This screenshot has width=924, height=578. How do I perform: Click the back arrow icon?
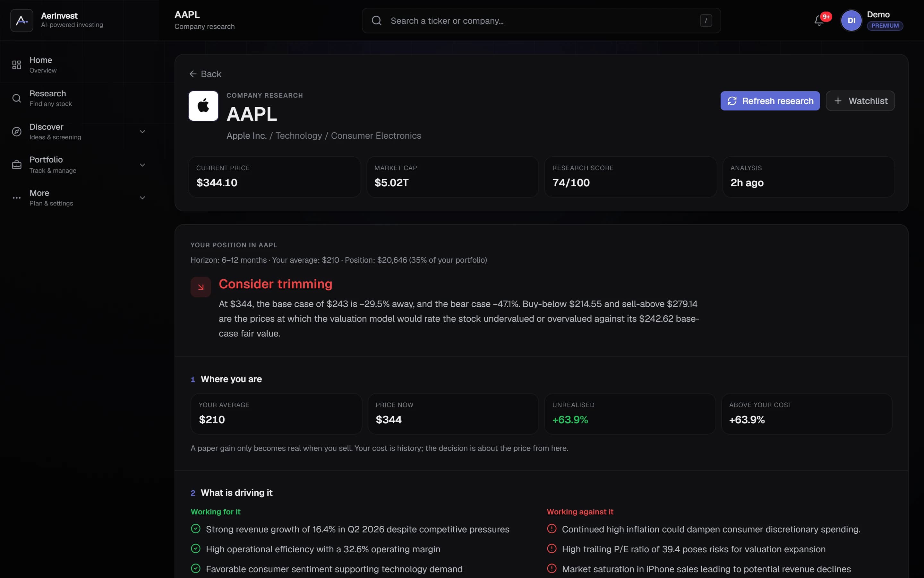tap(193, 74)
